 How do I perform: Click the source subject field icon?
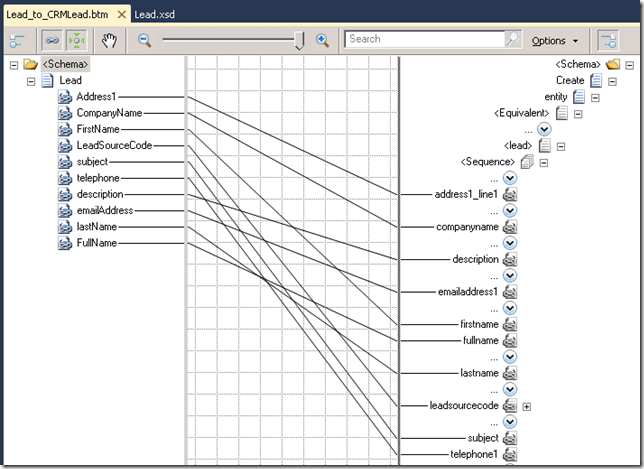tap(65, 162)
